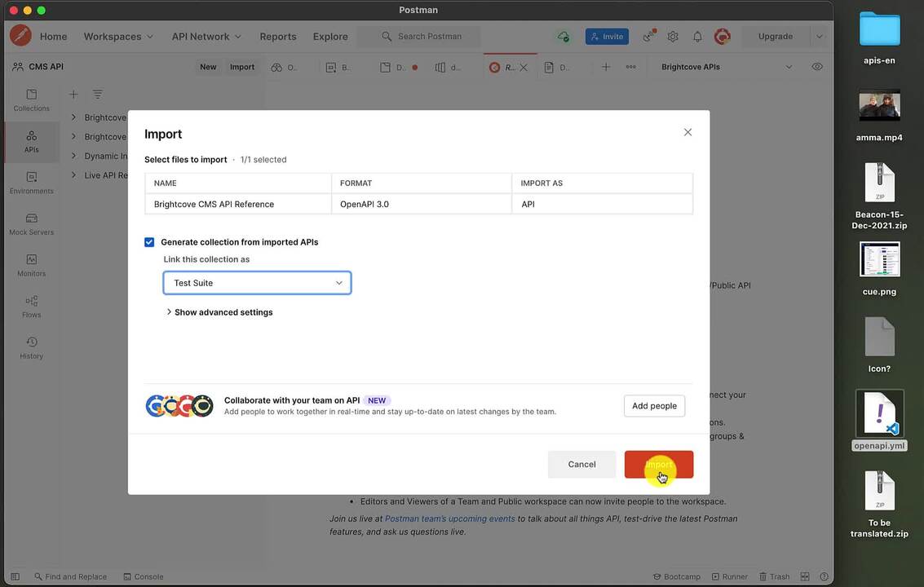Screen dimensions: 924x587
Task: Open the user avatar menu
Action: point(722,37)
